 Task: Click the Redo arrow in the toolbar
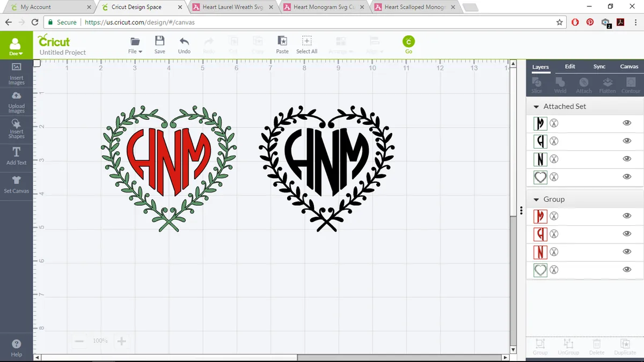tap(209, 45)
